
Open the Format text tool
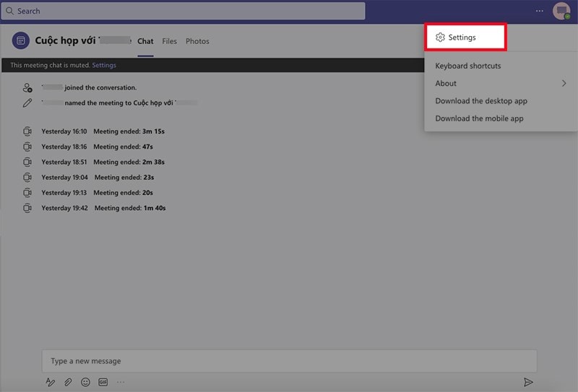pyautogui.click(x=50, y=382)
